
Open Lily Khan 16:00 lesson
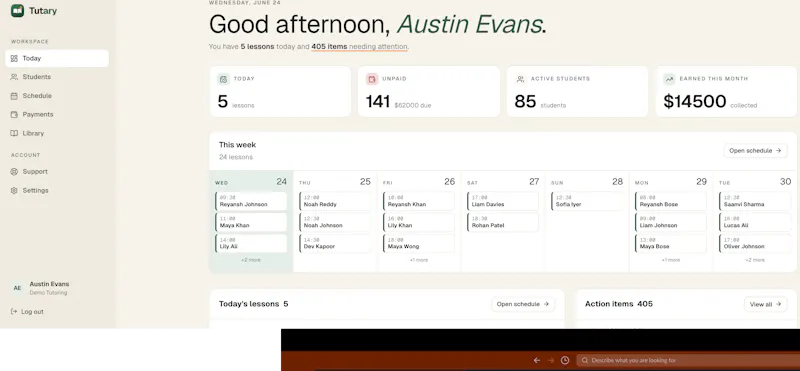click(419, 222)
